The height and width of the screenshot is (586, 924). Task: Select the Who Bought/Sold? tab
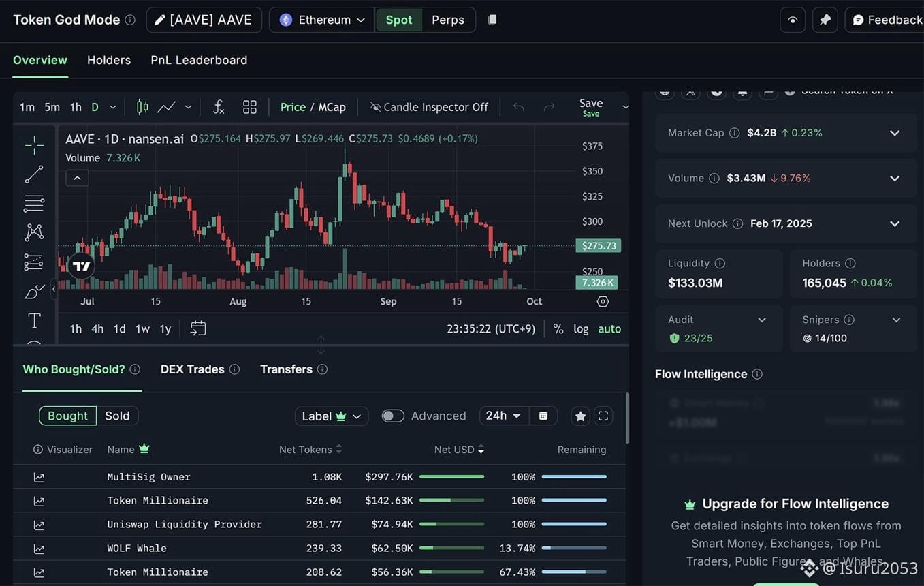(x=74, y=369)
